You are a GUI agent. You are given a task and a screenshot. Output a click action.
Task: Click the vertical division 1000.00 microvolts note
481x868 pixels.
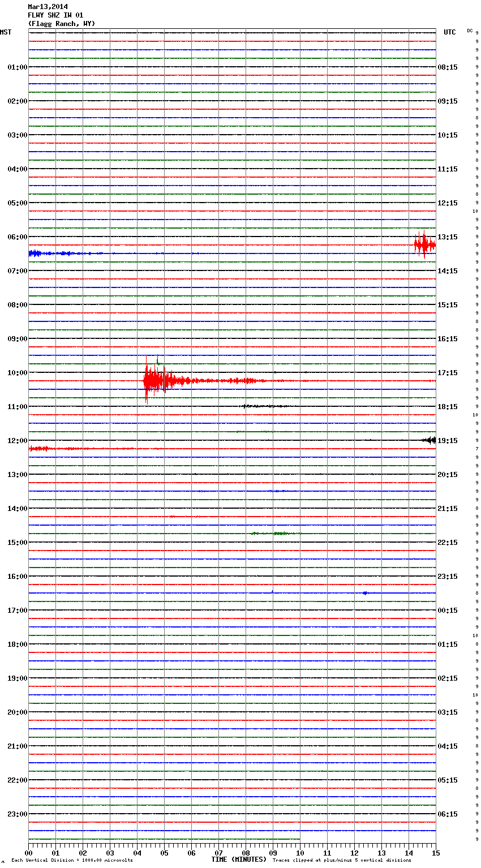[72, 861]
